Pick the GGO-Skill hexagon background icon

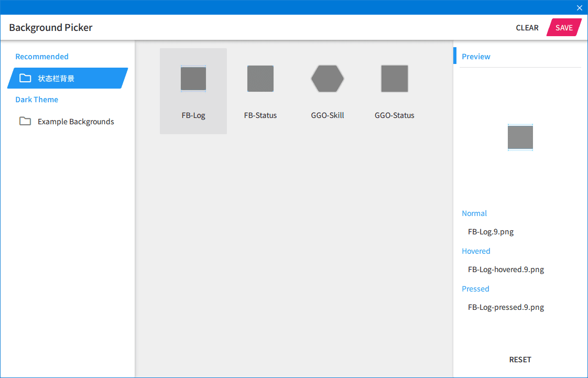coord(328,79)
